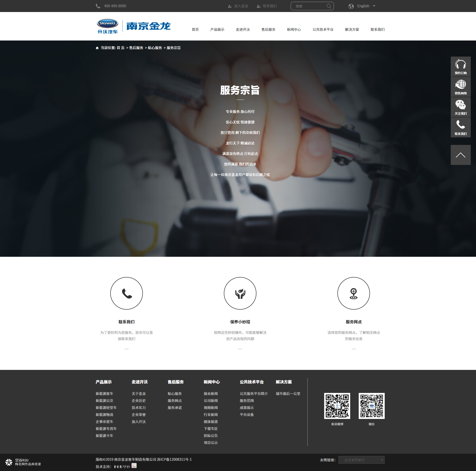Open the 产品展示 nav menu item
The height and width of the screenshot is (471, 476).
pos(217,30)
